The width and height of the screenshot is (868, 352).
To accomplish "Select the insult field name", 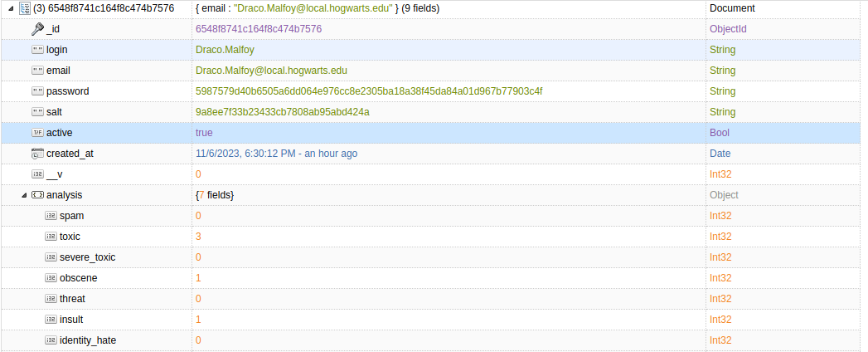I will click(71, 320).
